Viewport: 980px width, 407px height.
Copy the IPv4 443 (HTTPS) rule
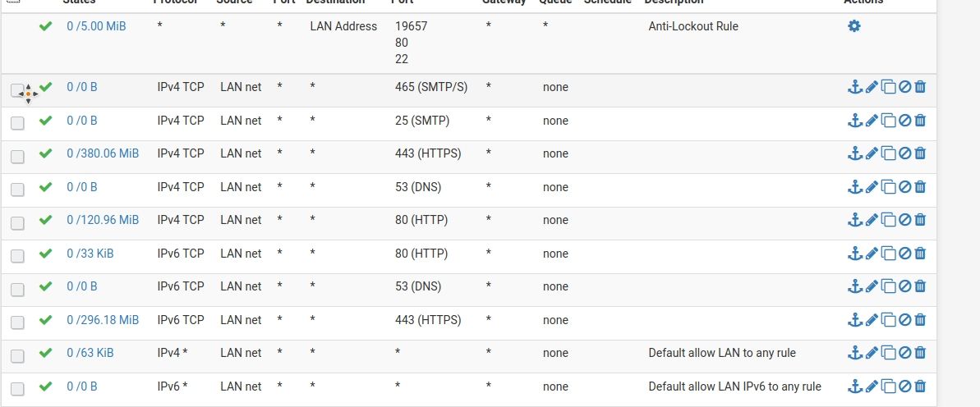point(888,153)
